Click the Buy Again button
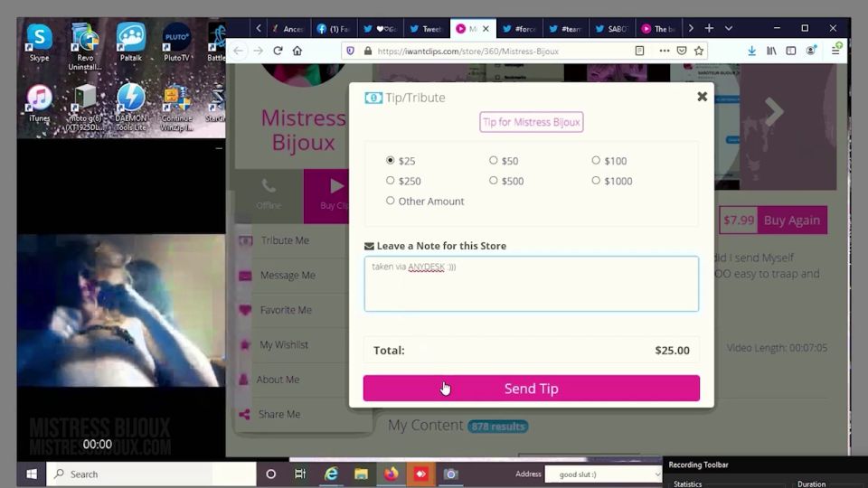This screenshot has height=488, width=868. point(792,221)
